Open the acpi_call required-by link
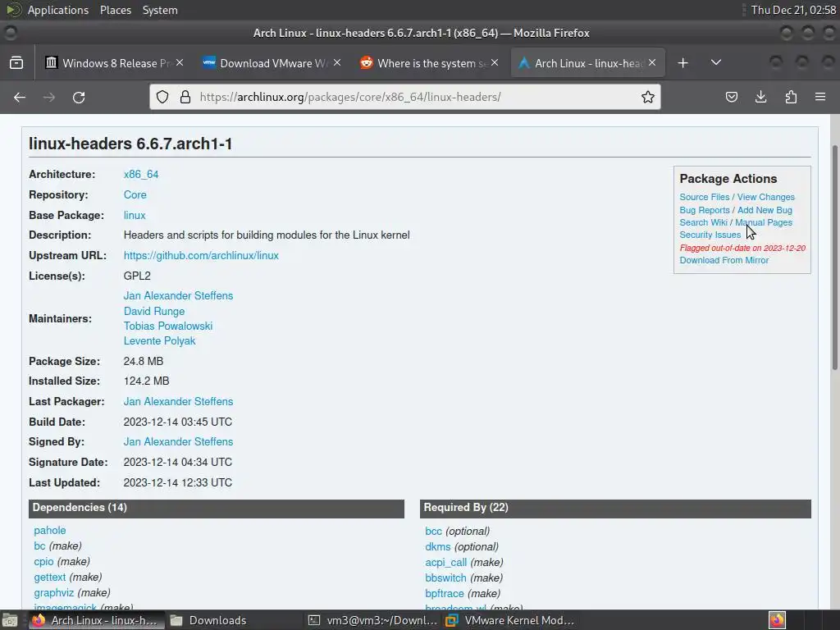The height and width of the screenshot is (630, 840). tap(445, 562)
